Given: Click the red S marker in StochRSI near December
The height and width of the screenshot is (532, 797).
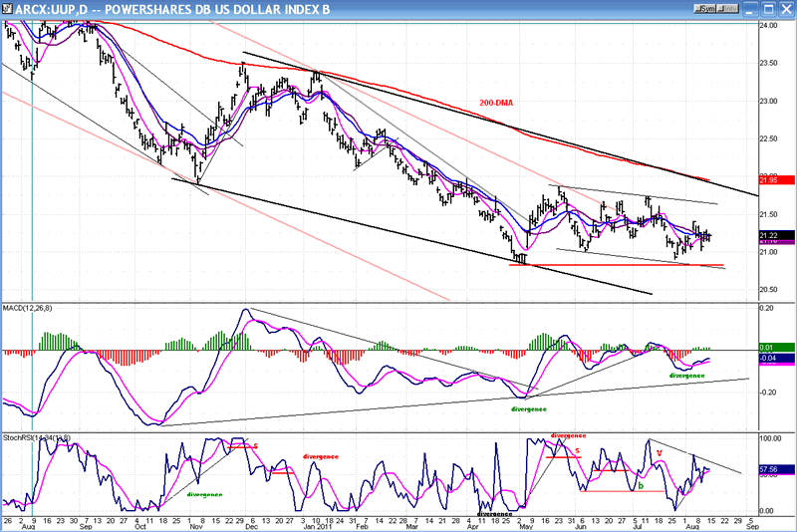Looking at the screenshot, I should 254,445.
